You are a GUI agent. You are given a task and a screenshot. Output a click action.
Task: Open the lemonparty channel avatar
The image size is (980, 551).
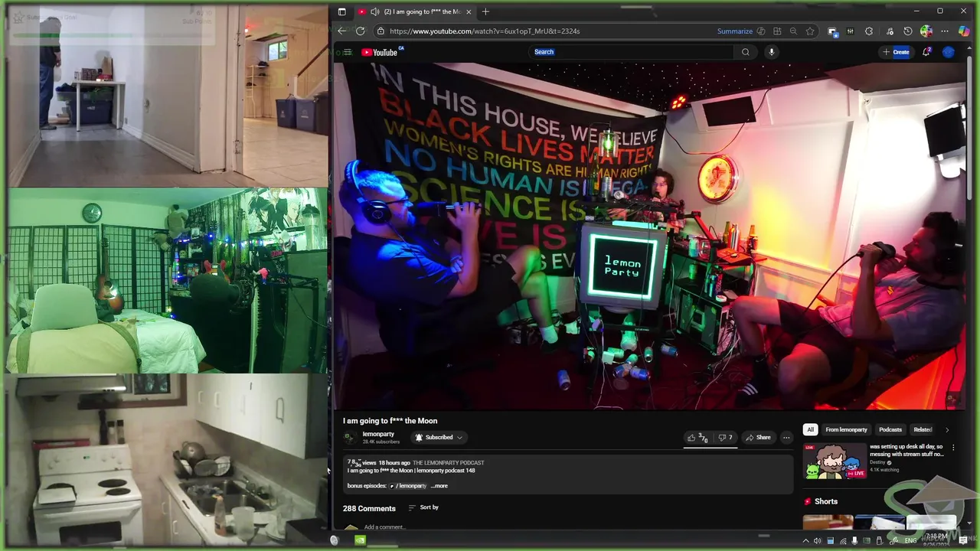(350, 438)
